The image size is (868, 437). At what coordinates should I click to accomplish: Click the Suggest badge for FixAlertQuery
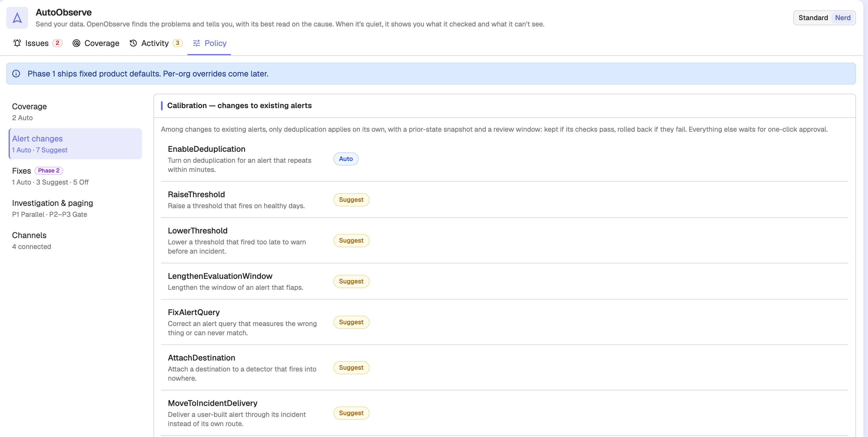(x=351, y=322)
